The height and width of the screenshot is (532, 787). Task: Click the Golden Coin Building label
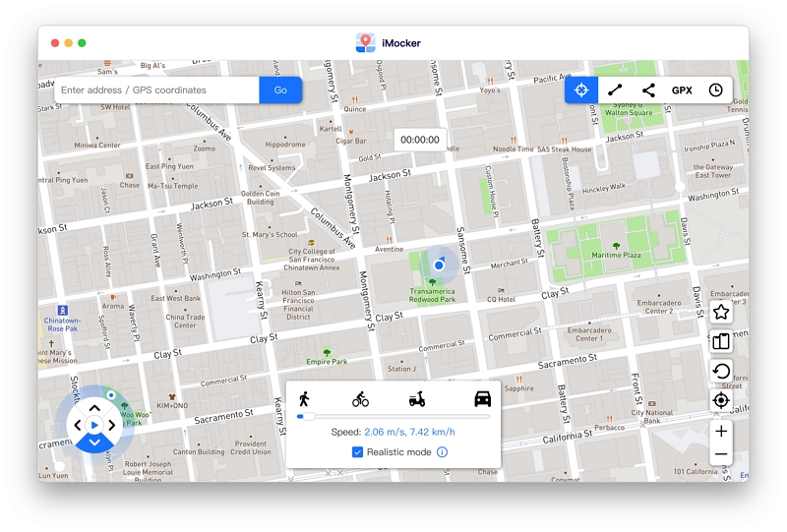(260, 198)
